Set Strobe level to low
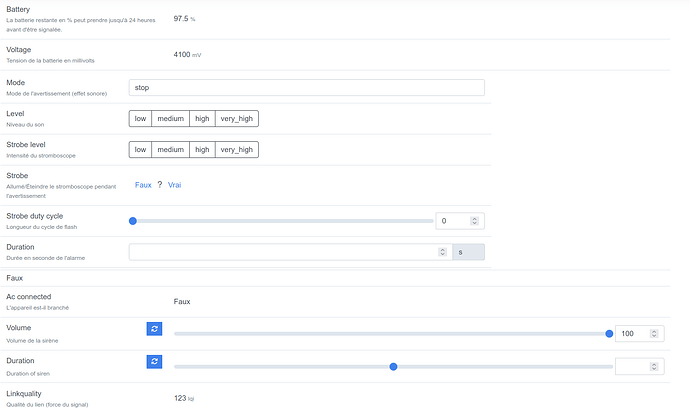Screen dimensions: 690x408 coord(140,150)
